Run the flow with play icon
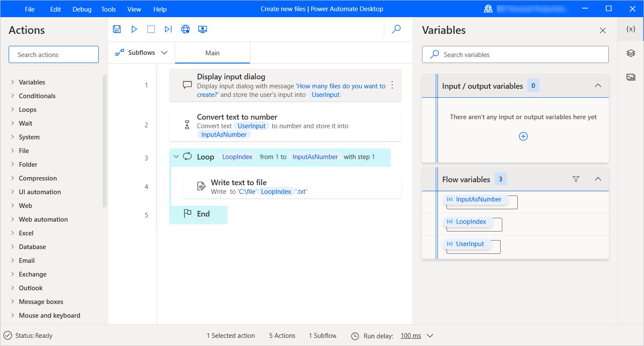Screen dimensions: 644x346 point(134,29)
